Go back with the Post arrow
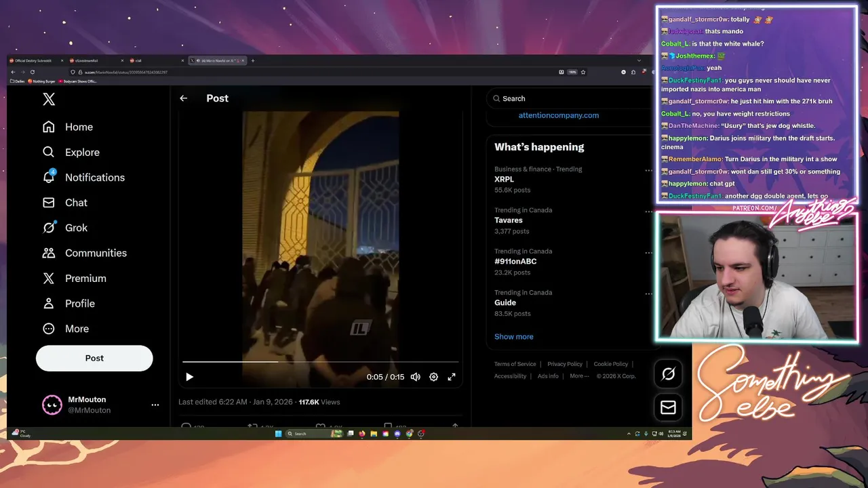 [x=183, y=98]
